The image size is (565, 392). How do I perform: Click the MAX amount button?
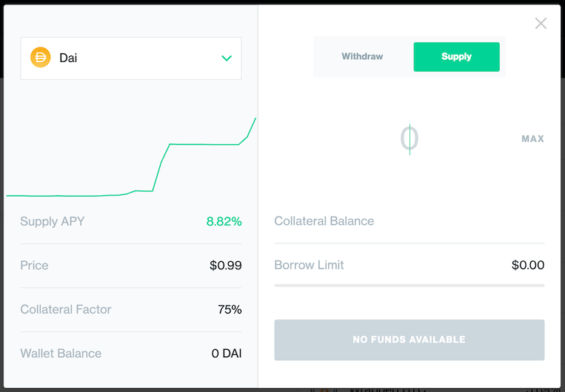(532, 139)
